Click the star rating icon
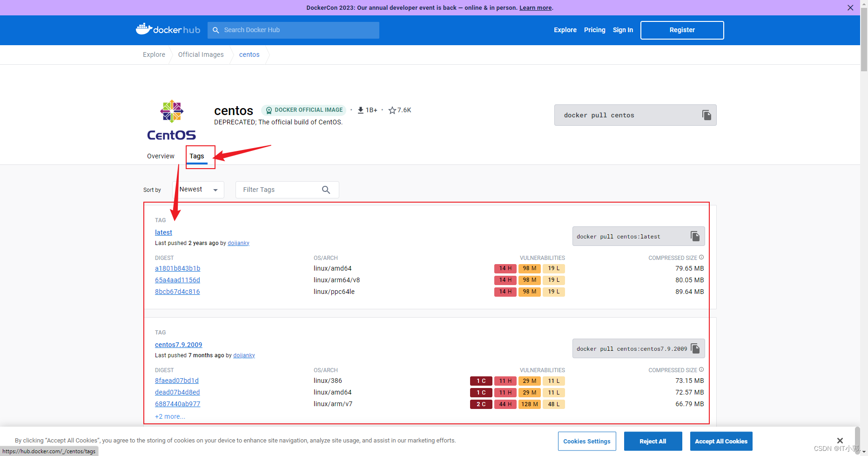868x456 pixels. click(392, 110)
